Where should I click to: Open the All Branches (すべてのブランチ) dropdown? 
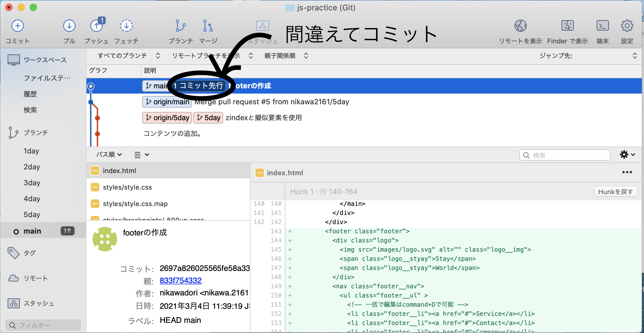coord(128,56)
